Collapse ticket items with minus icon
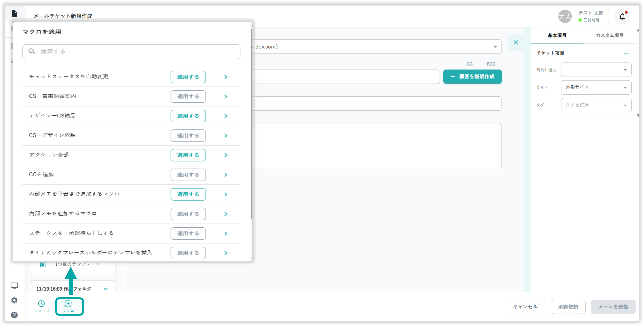Screen dimensions: 644x326 [626, 53]
